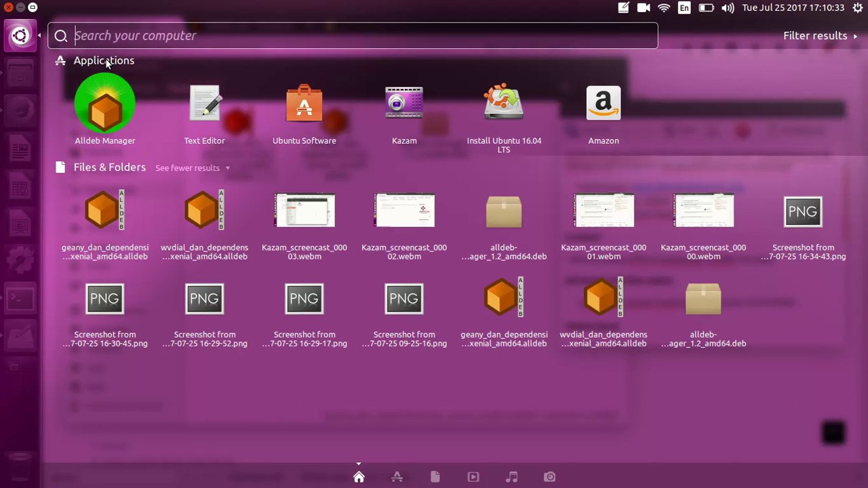Open Screenshot from 16-29-52.png
This screenshot has height=488, width=868.
pos(205,314)
